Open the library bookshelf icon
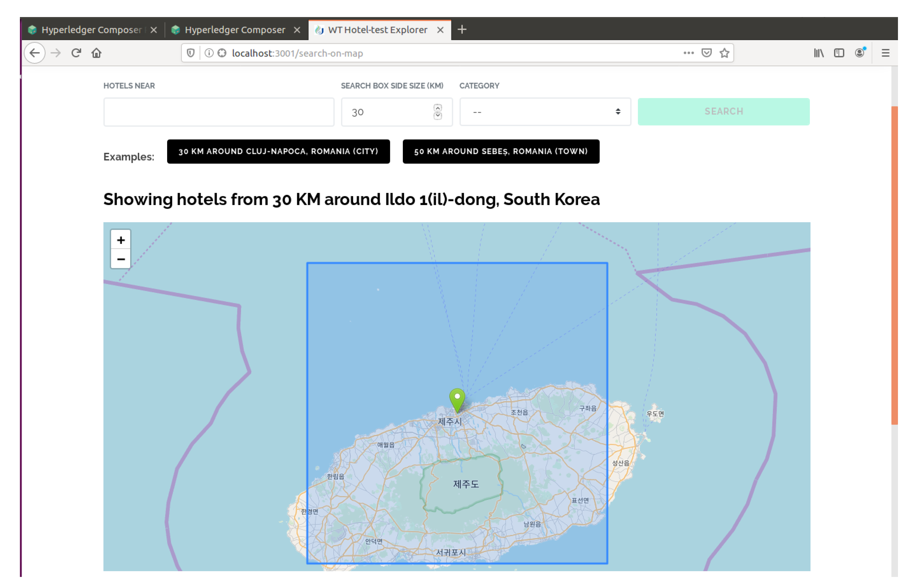This screenshot has width=919, height=588. 818,53
